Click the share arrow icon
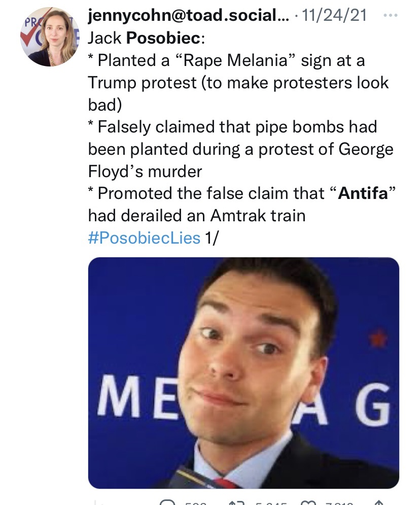420x505 pixels. click(x=378, y=502)
